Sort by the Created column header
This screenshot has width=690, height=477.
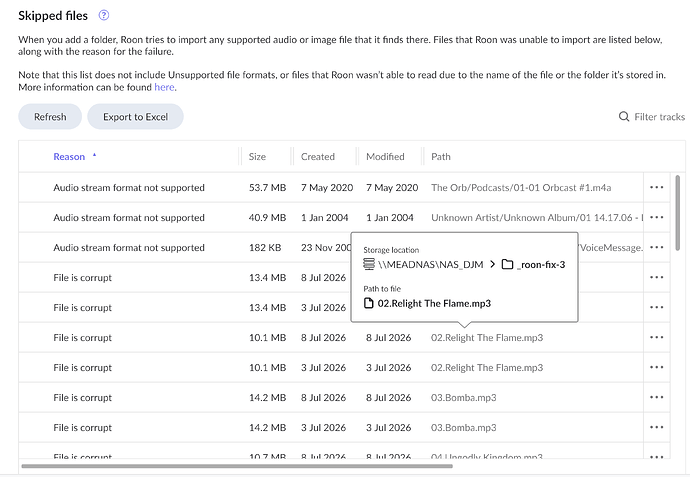318,157
